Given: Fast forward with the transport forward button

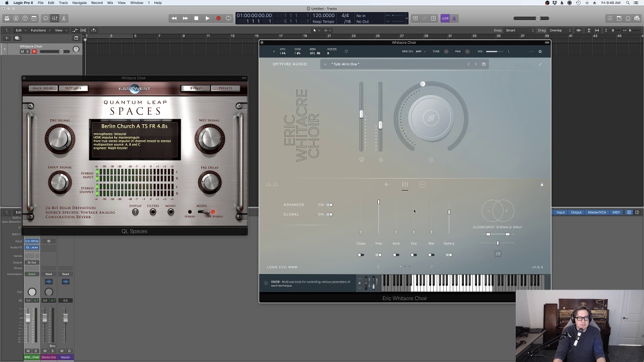Looking at the screenshot, I should (185, 19).
